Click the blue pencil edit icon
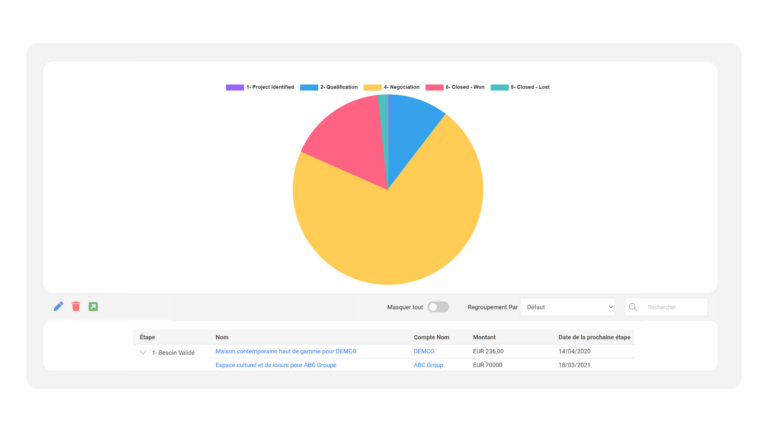Screen dimensions: 768x432 (58, 307)
